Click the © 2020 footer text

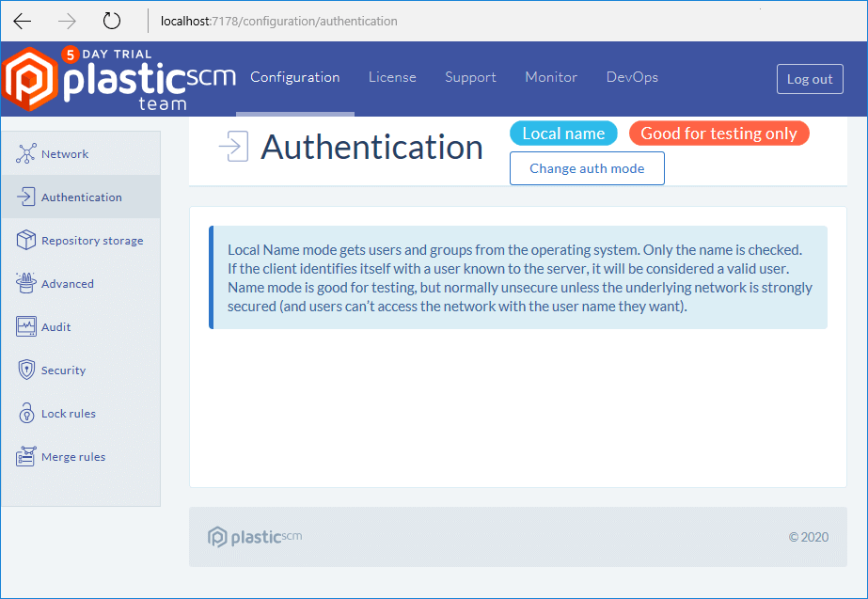tap(809, 537)
